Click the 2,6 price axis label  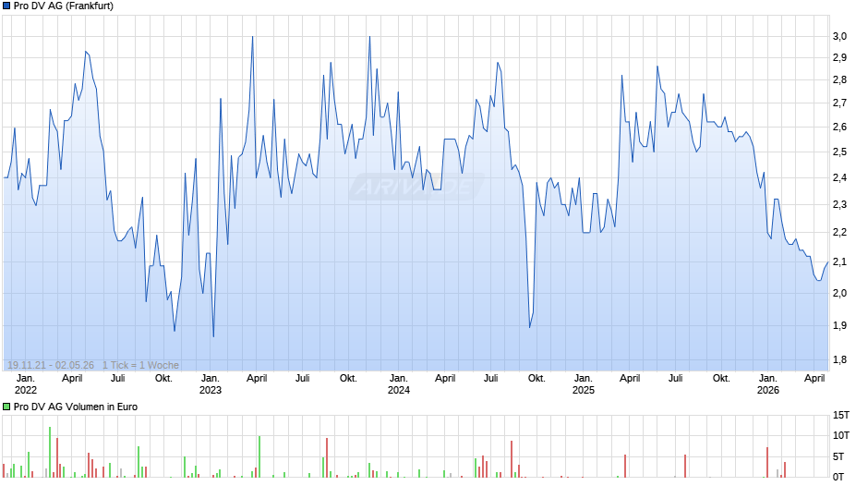(x=839, y=127)
